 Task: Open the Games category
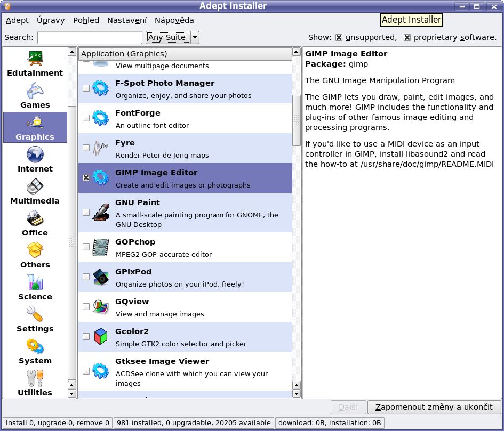[35, 96]
